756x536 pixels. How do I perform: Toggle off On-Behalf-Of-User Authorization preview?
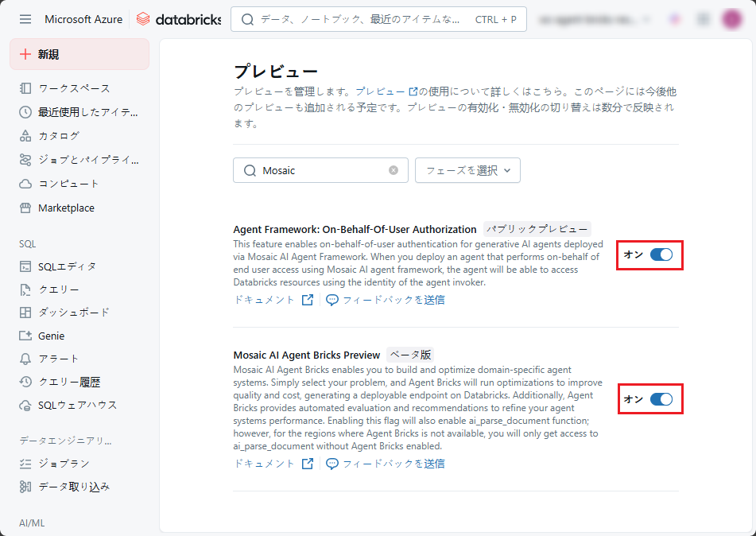coord(661,254)
